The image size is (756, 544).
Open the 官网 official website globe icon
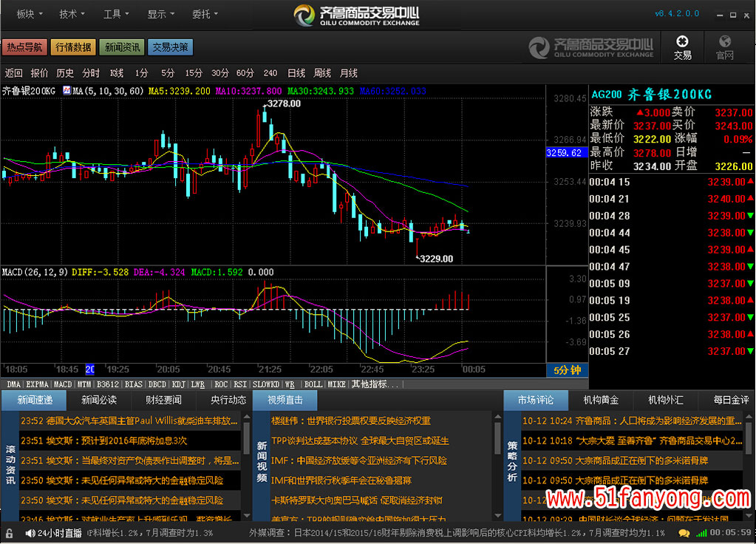click(x=725, y=47)
